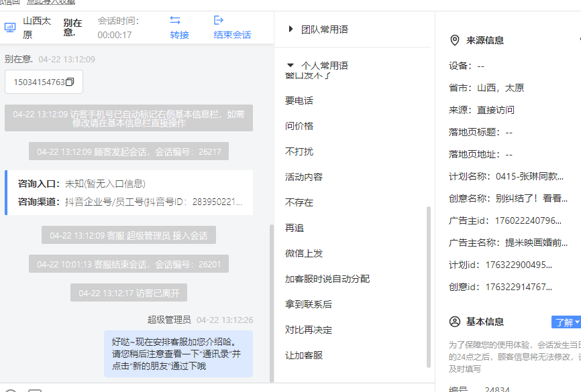Click the 创意id 176322914767 value
Screen dimensions: 581x392
(x=519, y=287)
